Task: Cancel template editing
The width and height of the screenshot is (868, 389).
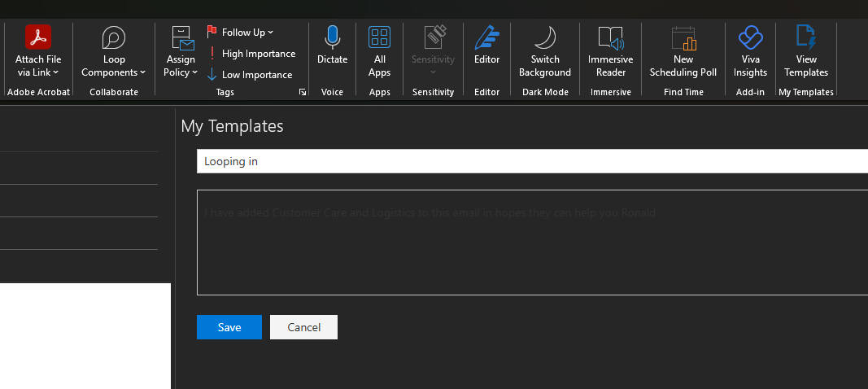Action: (304, 327)
